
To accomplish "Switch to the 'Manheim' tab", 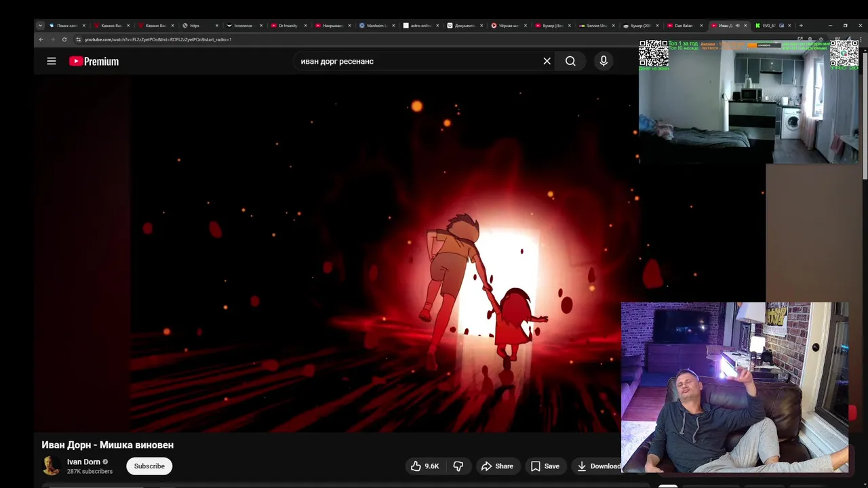I will 376,26.
